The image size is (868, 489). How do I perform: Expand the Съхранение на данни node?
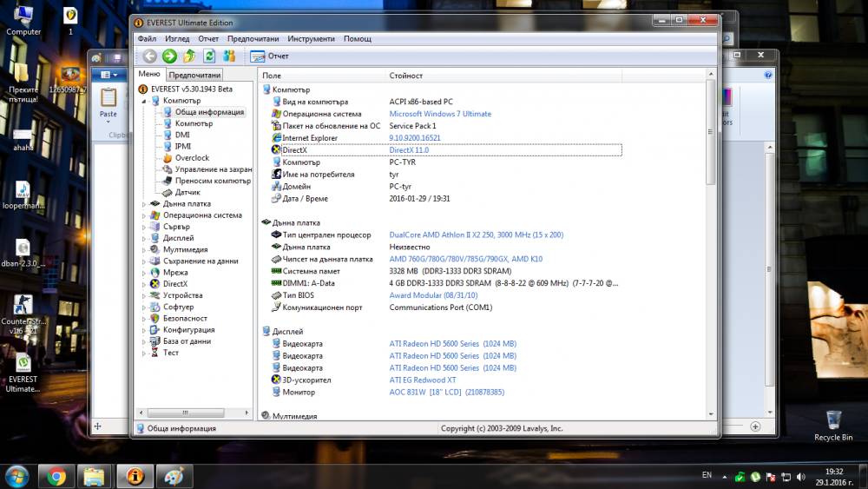[144, 261]
